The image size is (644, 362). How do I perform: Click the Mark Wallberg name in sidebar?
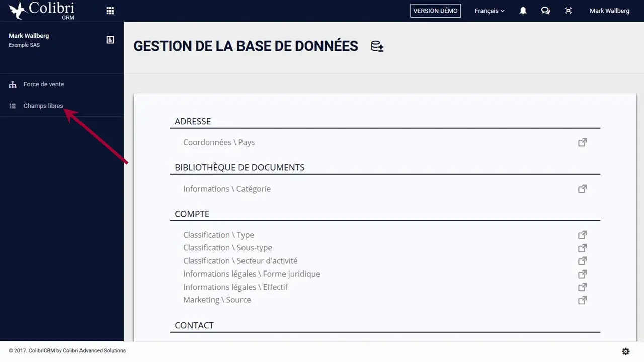coord(29,36)
